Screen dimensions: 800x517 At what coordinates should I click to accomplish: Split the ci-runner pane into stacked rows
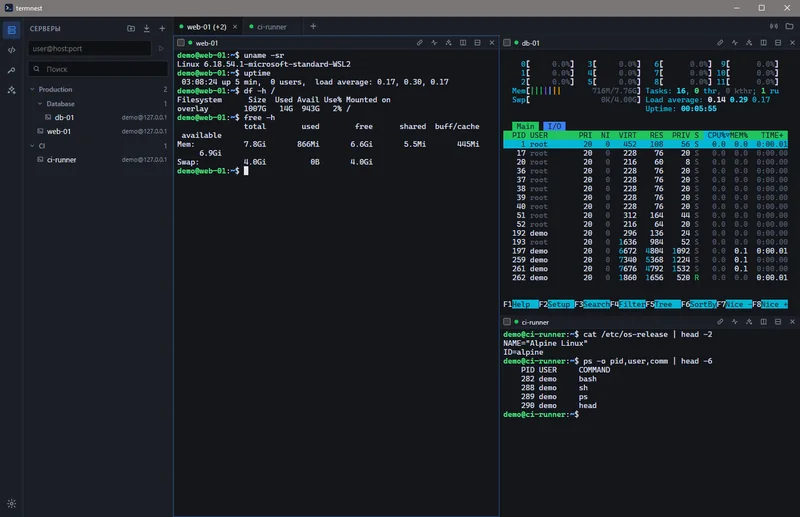point(778,322)
